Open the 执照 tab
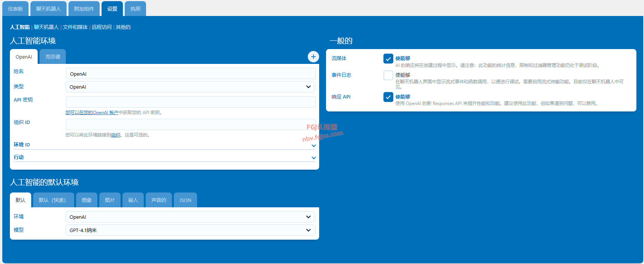 (135, 9)
